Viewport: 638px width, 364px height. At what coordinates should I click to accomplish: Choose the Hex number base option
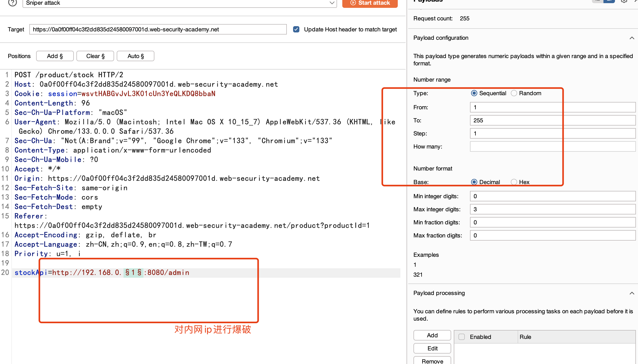pos(514,182)
